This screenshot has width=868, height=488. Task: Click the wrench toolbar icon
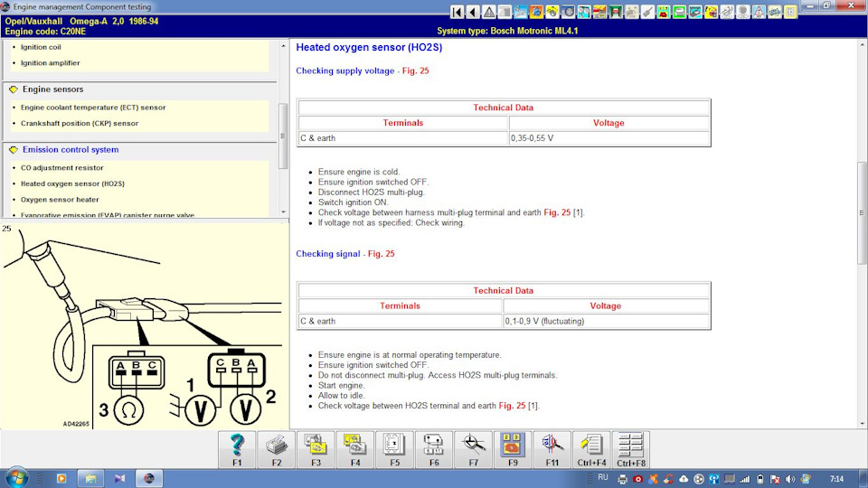pyautogui.click(x=647, y=12)
